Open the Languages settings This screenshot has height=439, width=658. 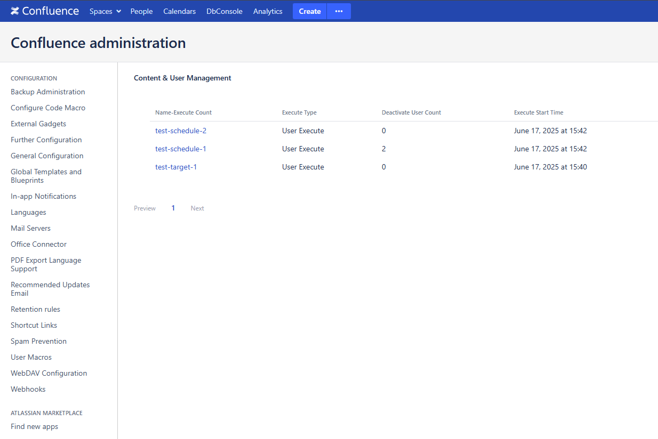pos(28,212)
